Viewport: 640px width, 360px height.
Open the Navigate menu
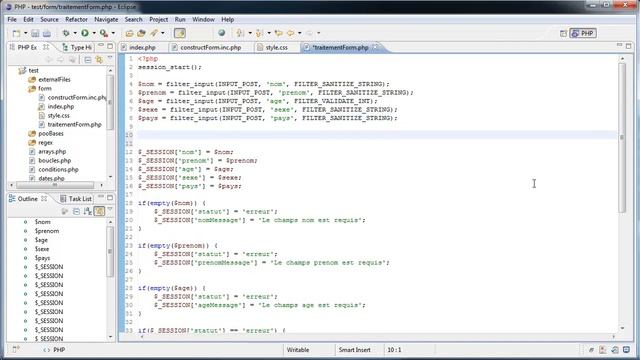click(x=106, y=19)
